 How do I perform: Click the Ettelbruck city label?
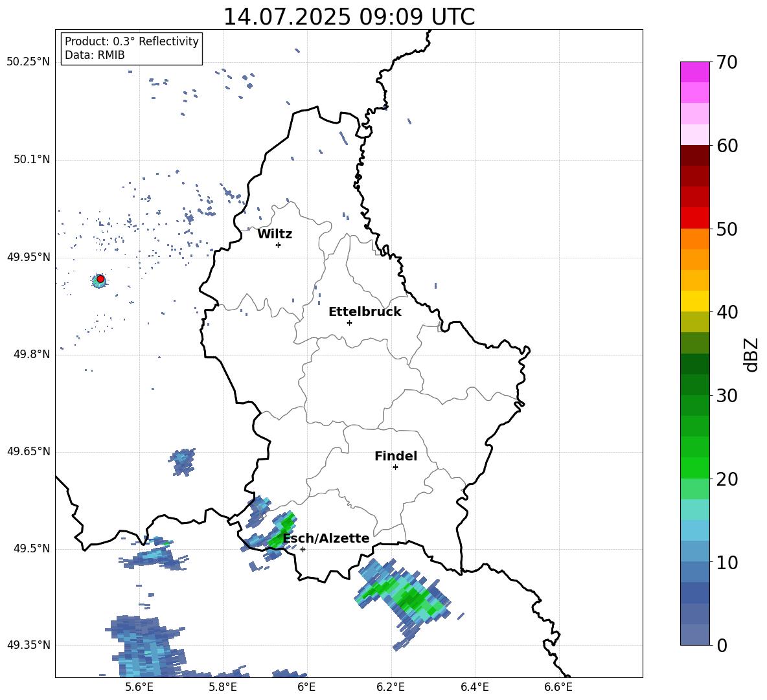(x=365, y=311)
